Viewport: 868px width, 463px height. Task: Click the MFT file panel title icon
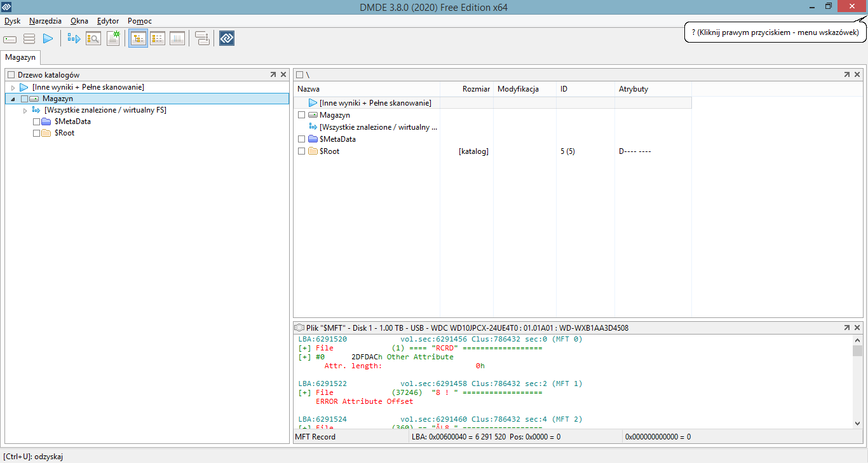point(300,328)
